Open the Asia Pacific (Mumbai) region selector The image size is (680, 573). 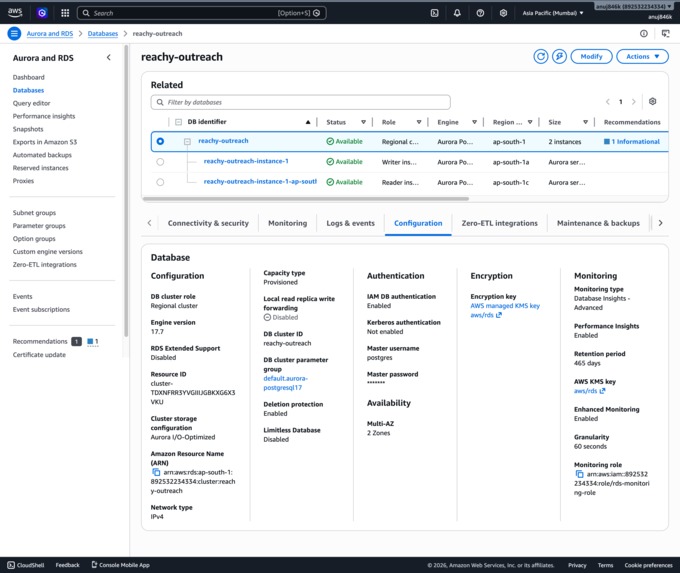[x=552, y=13]
